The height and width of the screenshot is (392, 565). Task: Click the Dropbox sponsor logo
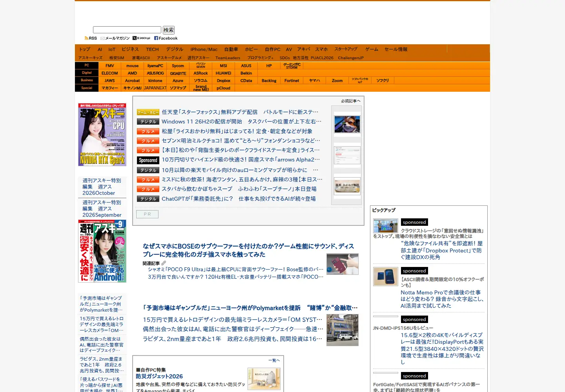point(224,81)
